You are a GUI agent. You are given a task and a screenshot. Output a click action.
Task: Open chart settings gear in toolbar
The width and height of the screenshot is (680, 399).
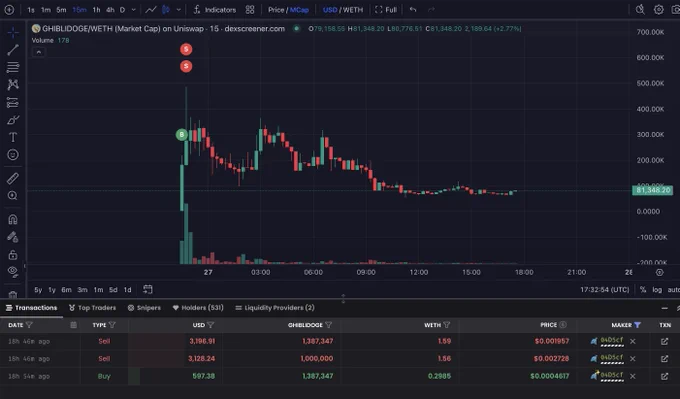[659, 10]
